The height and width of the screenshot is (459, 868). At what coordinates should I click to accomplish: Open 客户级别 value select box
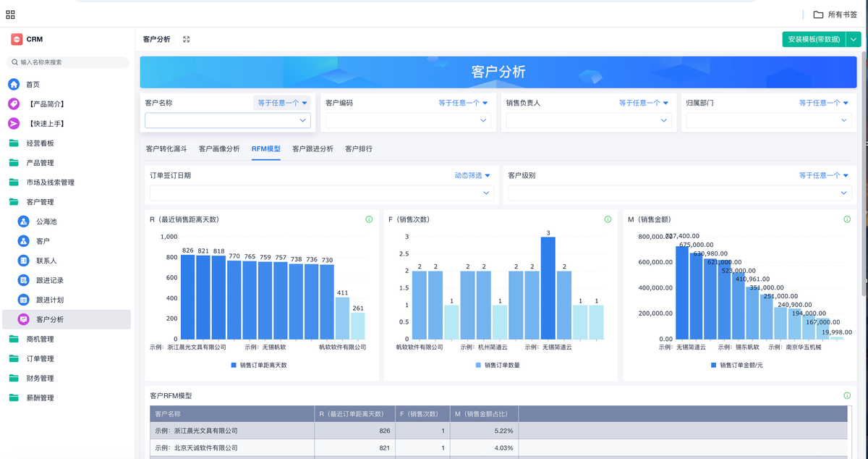680,193
